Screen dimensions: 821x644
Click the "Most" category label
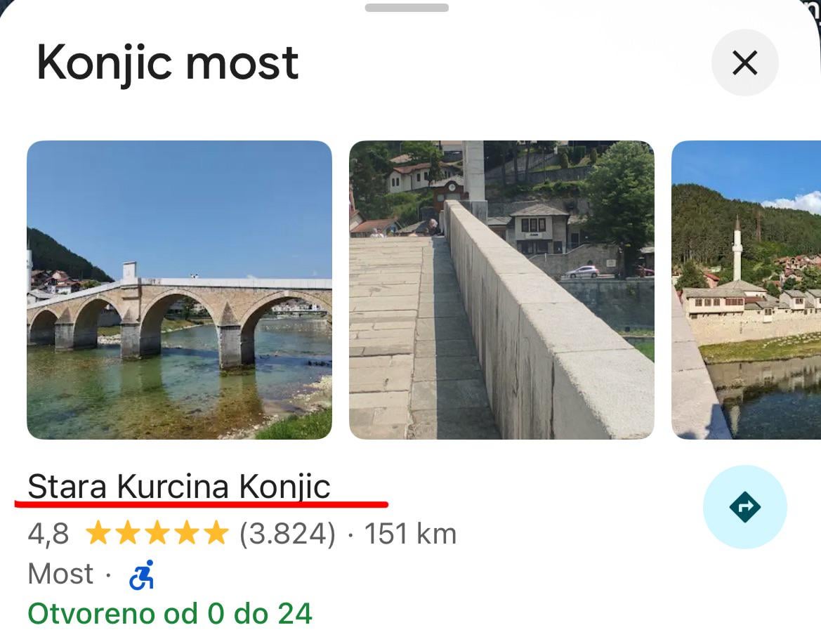[60, 574]
